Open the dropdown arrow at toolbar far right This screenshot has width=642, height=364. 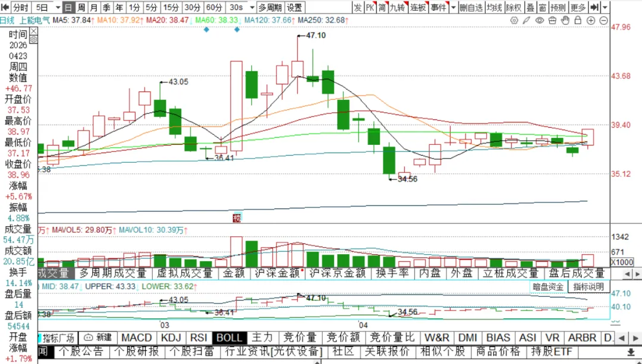[605, 7]
